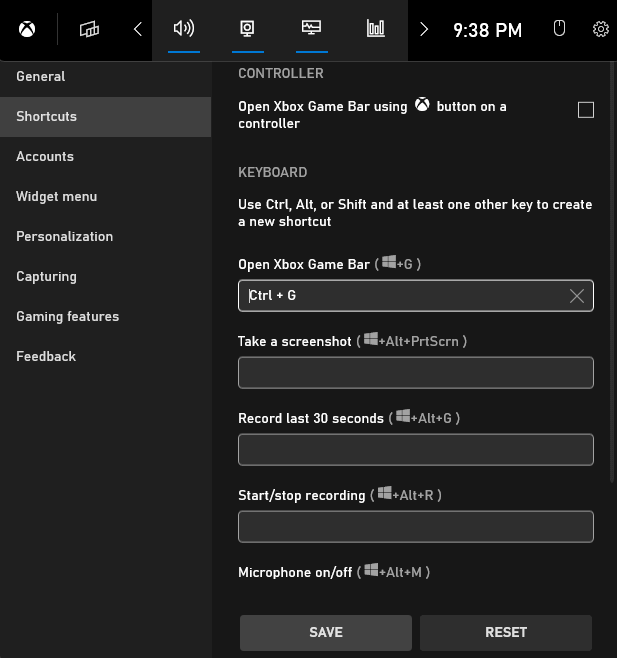Select the General settings section

(105, 76)
